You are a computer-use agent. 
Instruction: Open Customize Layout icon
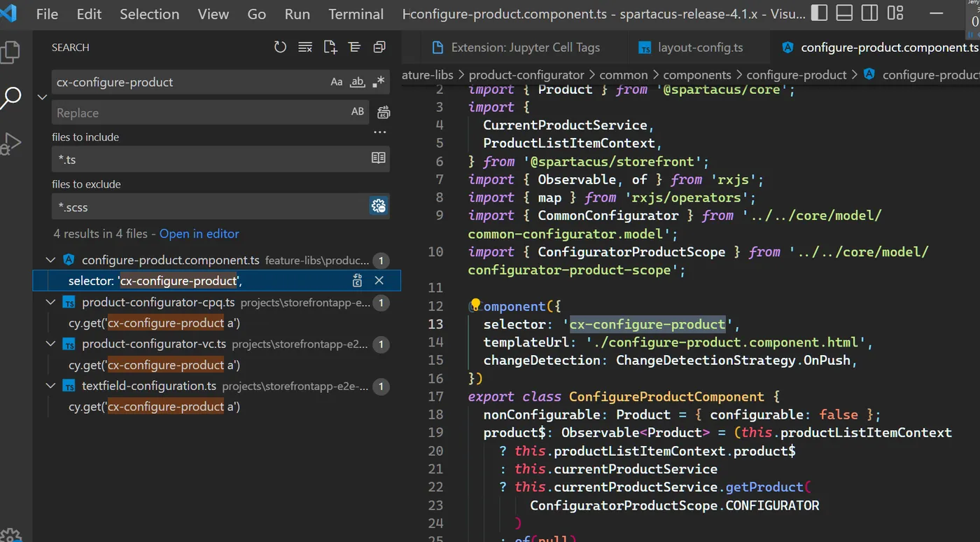pos(895,13)
